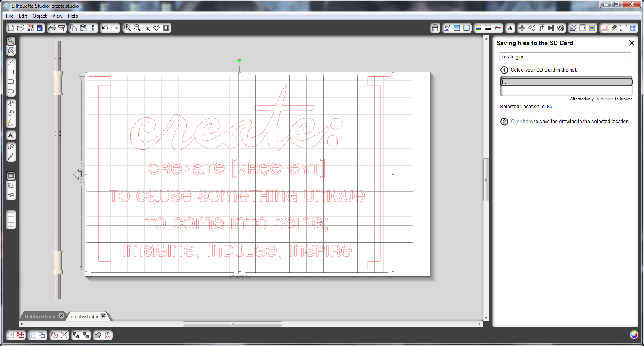Image resolution: width=644 pixels, height=346 pixels.
Task: Open the Line Style window
Action: tap(488, 28)
